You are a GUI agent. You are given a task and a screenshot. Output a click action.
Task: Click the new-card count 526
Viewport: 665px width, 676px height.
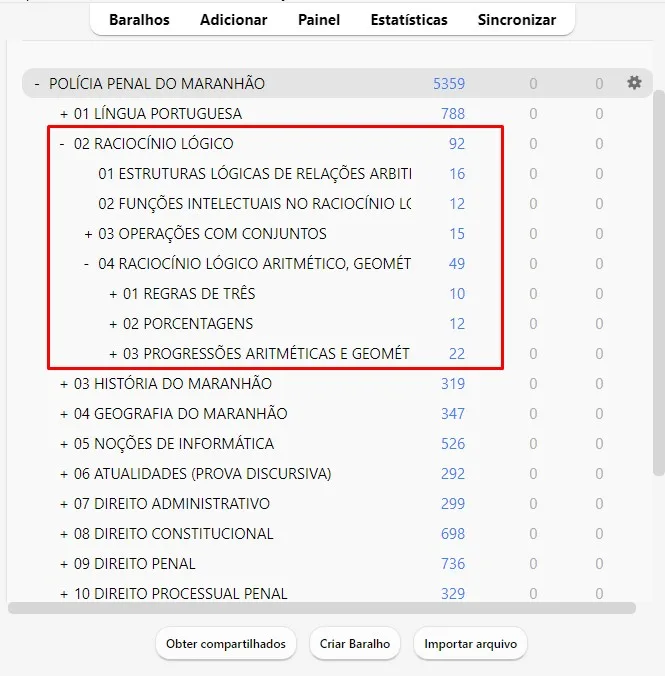[x=453, y=444]
